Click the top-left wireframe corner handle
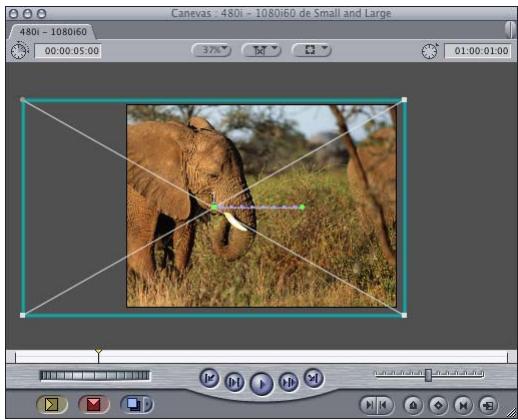Image resolution: width=518 pixels, height=420 pixels. point(23,100)
